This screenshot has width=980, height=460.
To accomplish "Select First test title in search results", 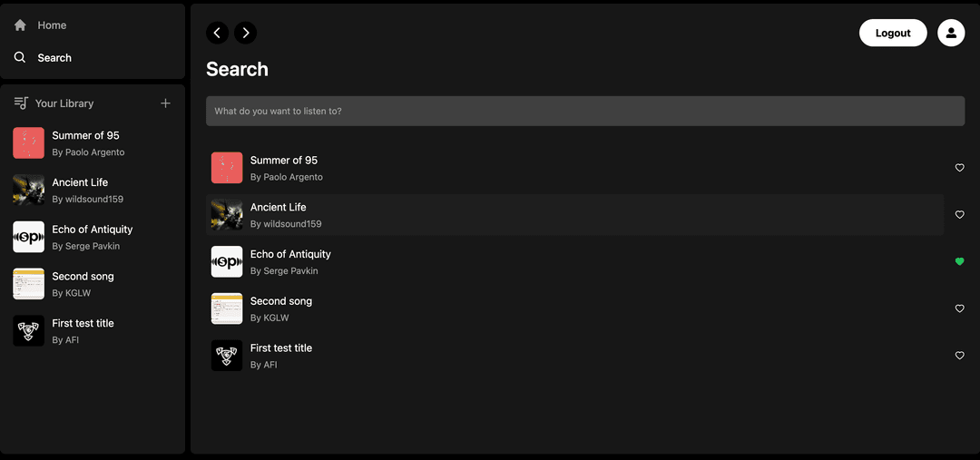I will tap(575, 355).
